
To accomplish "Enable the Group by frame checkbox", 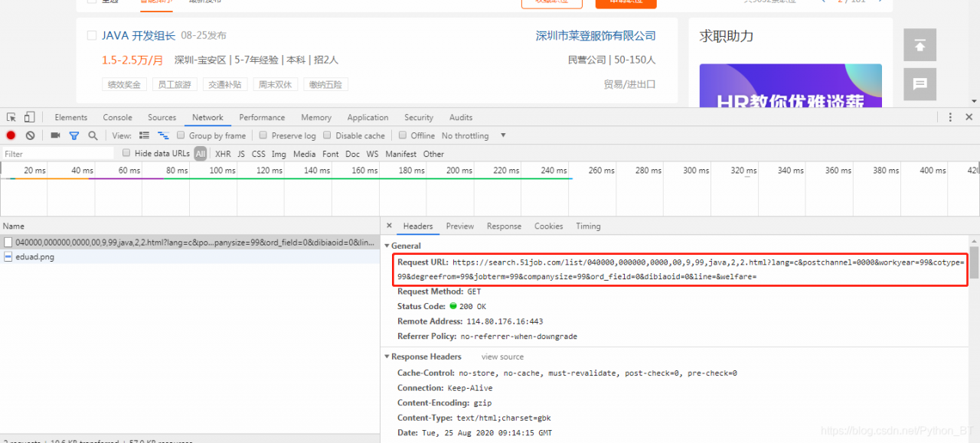I will (181, 135).
